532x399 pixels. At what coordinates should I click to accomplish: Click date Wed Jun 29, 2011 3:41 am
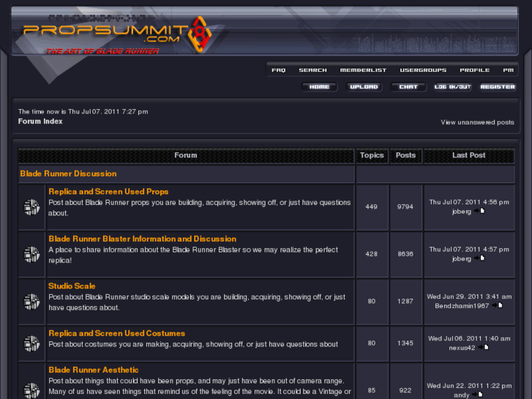tap(469, 297)
